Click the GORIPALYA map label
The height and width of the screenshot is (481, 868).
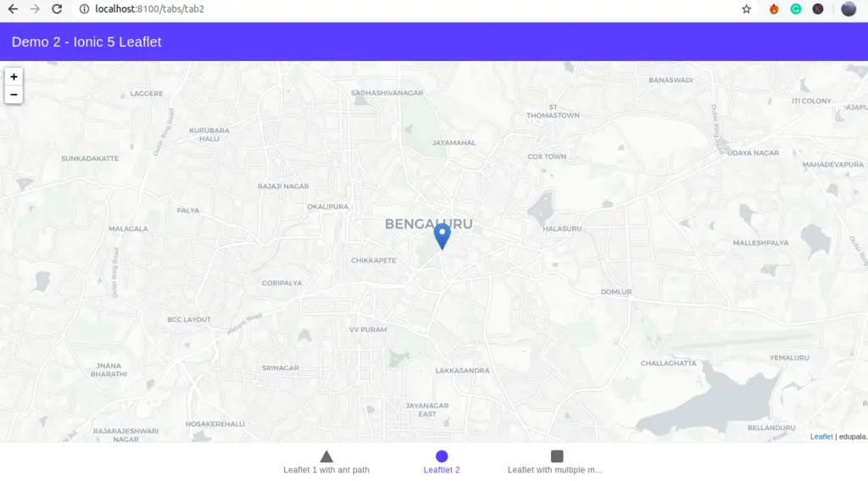(281, 283)
